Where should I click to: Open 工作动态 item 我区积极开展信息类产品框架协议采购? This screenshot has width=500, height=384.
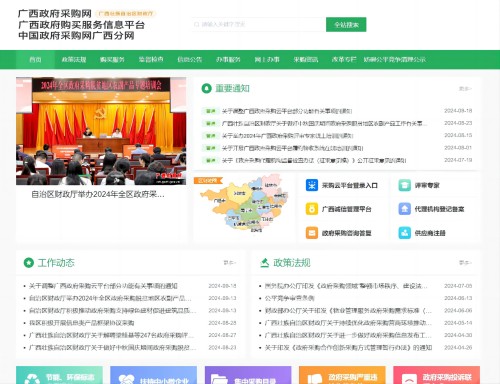tap(82, 323)
